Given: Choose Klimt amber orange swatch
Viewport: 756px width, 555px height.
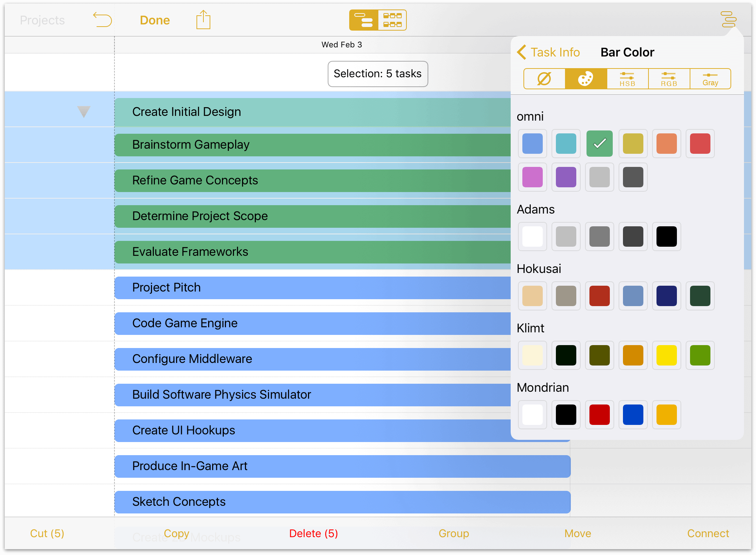Looking at the screenshot, I should click(633, 355).
